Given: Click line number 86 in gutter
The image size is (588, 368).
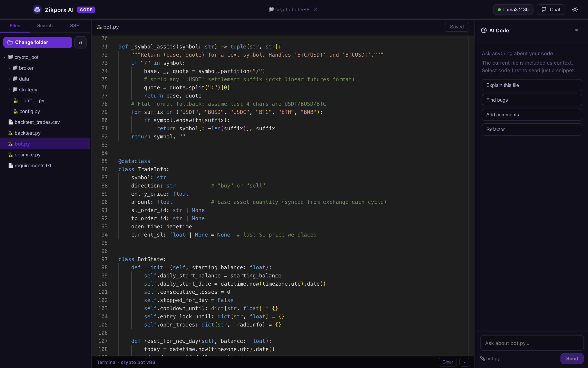Looking at the screenshot, I should (105, 169).
